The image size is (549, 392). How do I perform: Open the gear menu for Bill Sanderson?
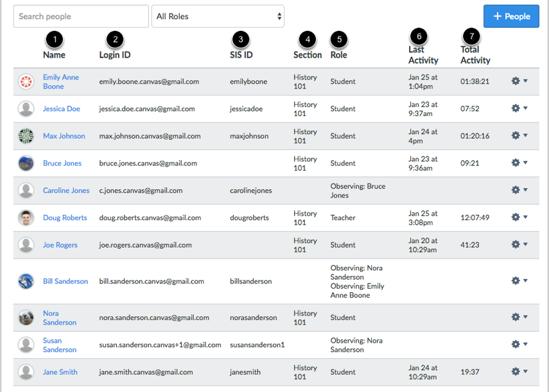click(519, 281)
